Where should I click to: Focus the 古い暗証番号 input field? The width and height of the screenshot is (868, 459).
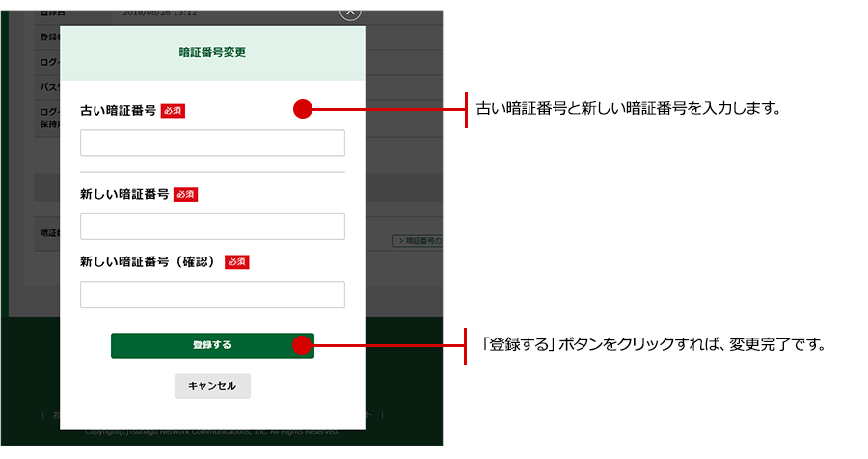click(212, 144)
